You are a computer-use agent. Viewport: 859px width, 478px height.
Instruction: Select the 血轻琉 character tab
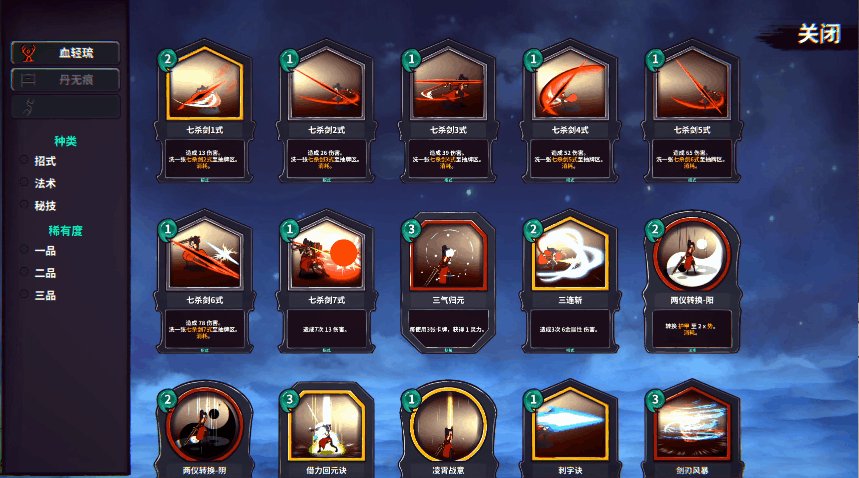[x=65, y=53]
